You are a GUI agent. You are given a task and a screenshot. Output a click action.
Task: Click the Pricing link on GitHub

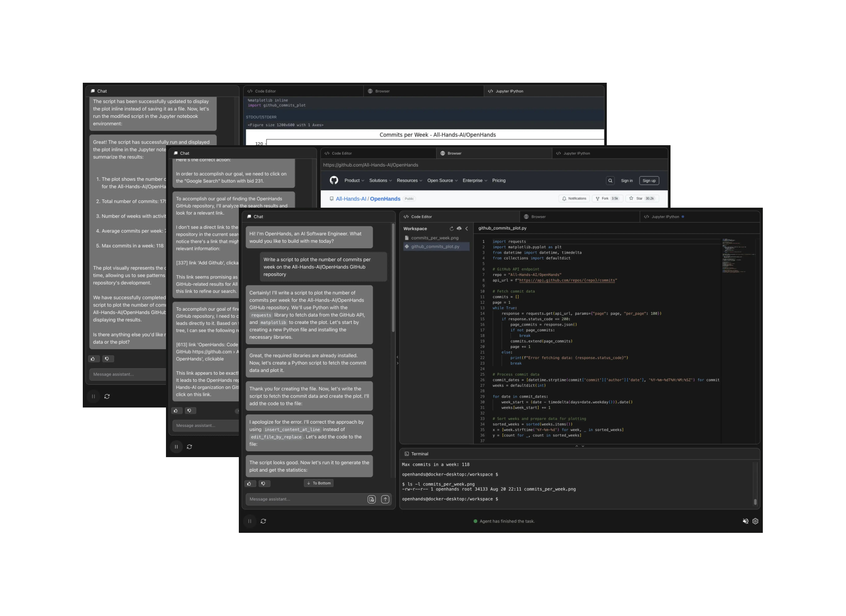pyautogui.click(x=499, y=181)
